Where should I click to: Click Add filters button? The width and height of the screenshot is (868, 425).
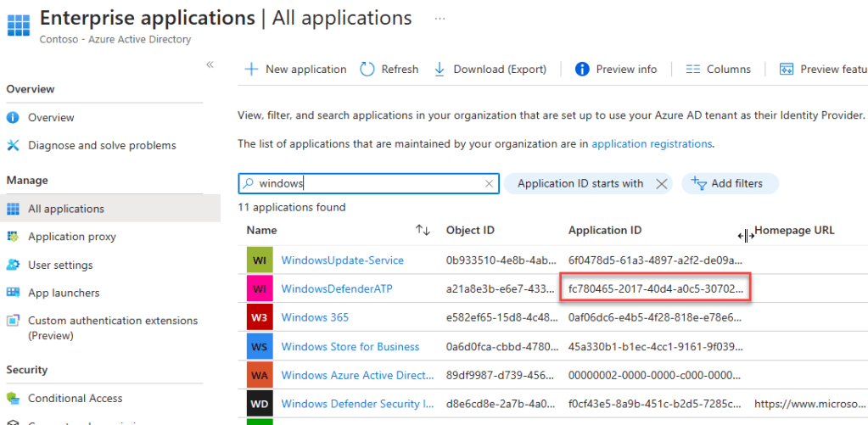729,183
